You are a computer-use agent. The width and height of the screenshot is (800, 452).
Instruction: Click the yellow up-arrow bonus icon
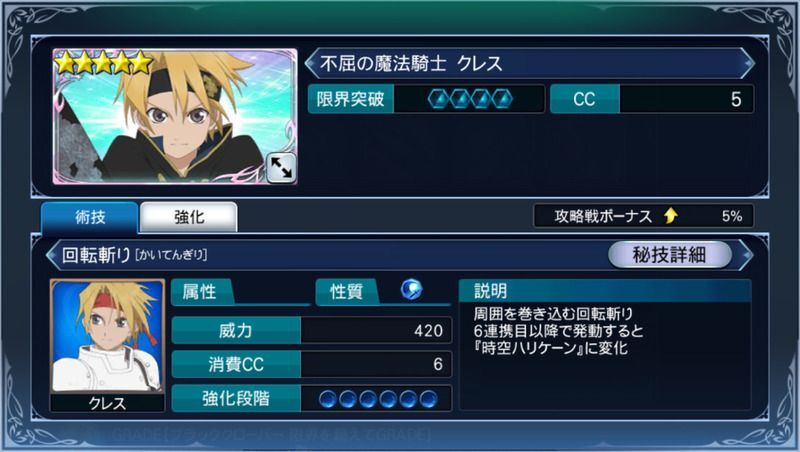671,216
